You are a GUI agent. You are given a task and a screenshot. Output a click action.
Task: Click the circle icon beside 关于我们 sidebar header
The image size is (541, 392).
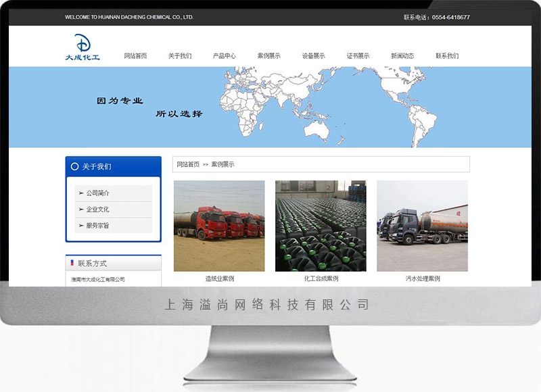(x=74, y=166)
